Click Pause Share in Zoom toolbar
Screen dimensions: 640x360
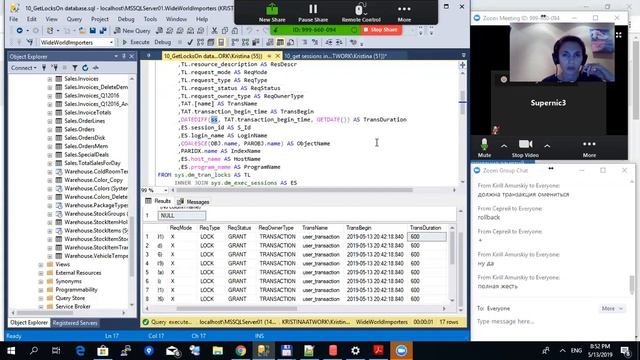click(313, 12)
